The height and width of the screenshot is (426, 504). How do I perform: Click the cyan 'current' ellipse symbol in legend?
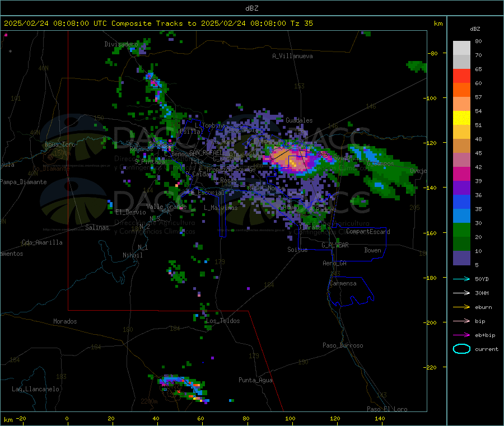[461, 349]
